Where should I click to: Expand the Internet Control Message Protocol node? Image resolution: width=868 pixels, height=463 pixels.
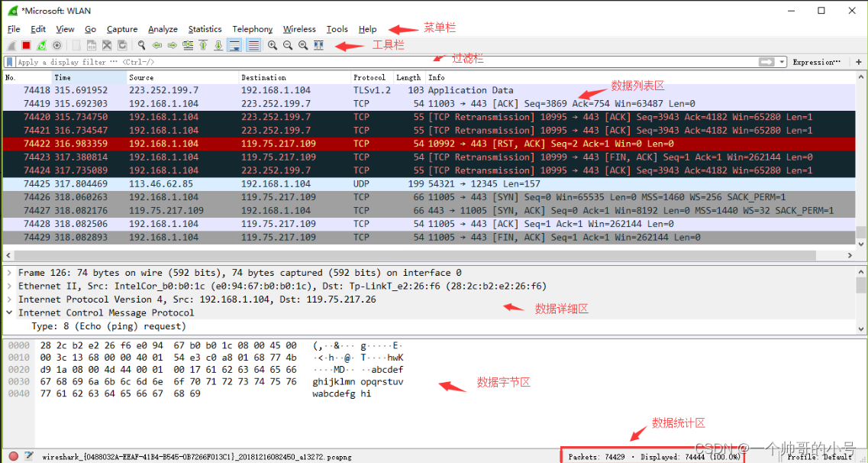[x=10, y=312]
